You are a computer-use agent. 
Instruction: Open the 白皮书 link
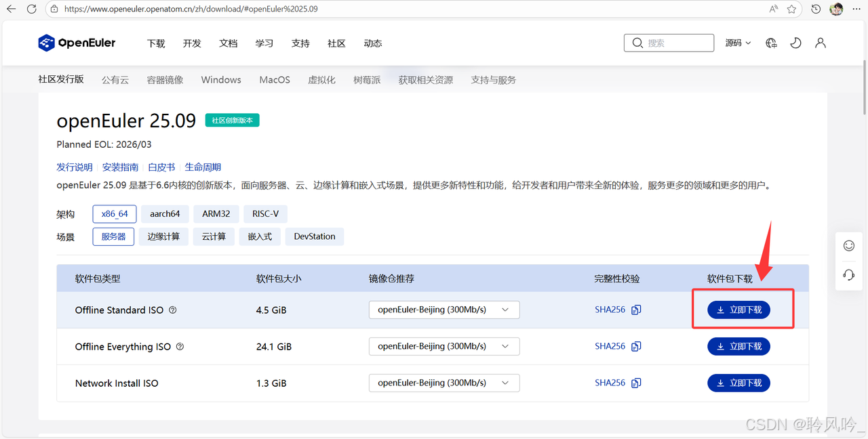tap(161, 167)
